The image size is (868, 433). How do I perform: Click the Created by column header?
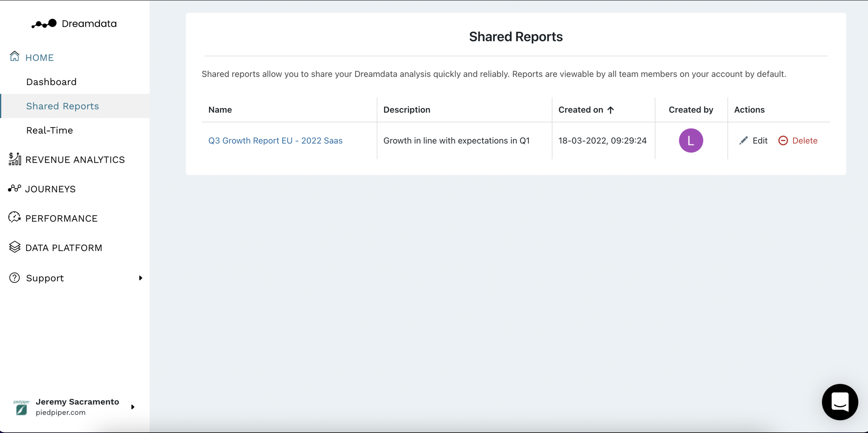click(691, 110)
